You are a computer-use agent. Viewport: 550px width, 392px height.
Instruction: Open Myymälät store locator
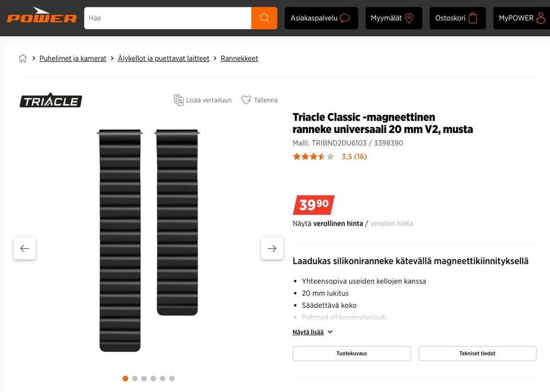point(393,18)
